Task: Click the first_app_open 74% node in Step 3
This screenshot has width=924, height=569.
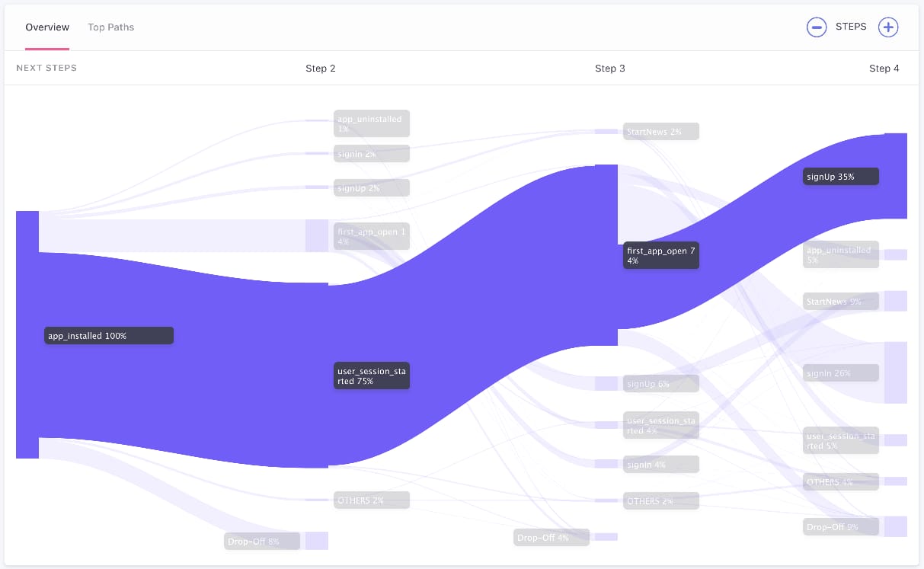Action: coord(660,255)
